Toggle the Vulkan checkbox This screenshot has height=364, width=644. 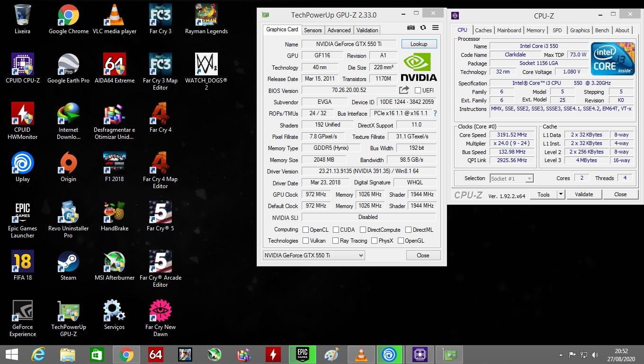point(306,240)
